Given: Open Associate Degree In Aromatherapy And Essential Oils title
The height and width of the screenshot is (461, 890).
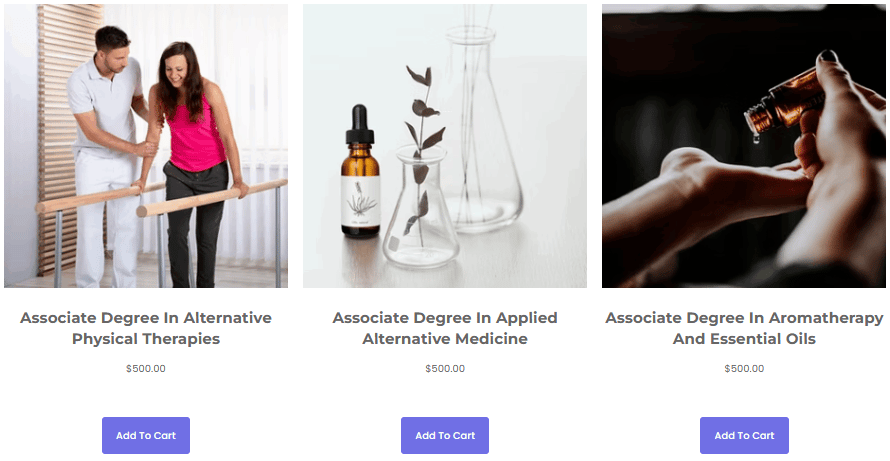Looking at the screenshot, I should click(x=744, y=328).
